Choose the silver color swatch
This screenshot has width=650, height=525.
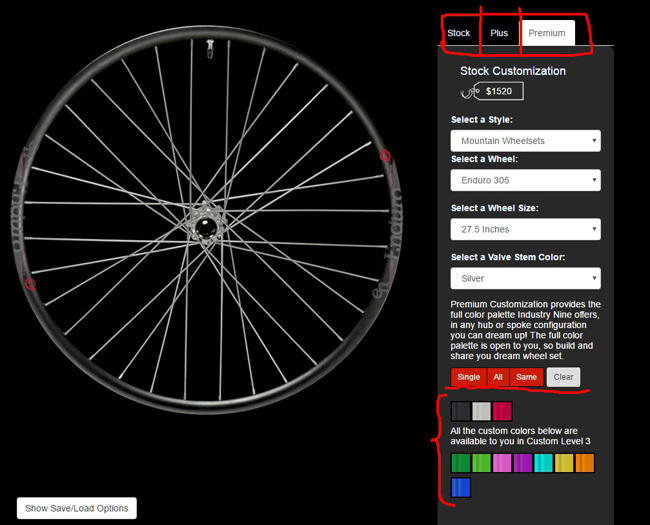click(481, 411)
